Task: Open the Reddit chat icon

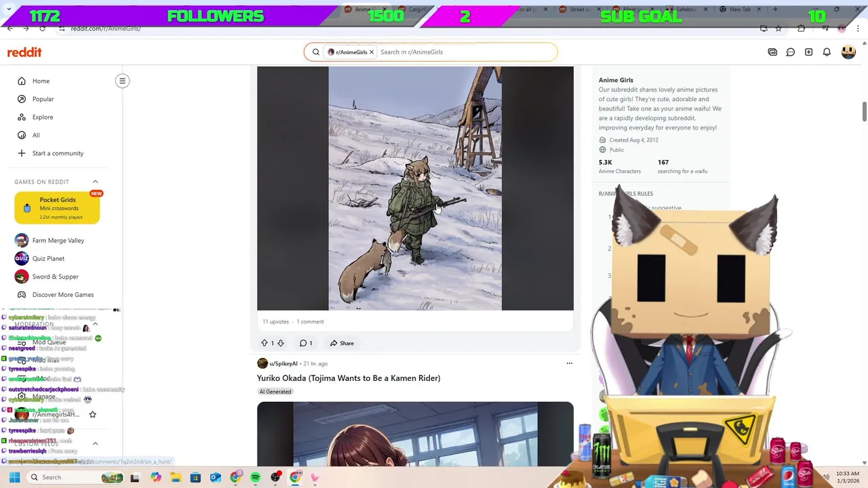Action: point(791,52)
